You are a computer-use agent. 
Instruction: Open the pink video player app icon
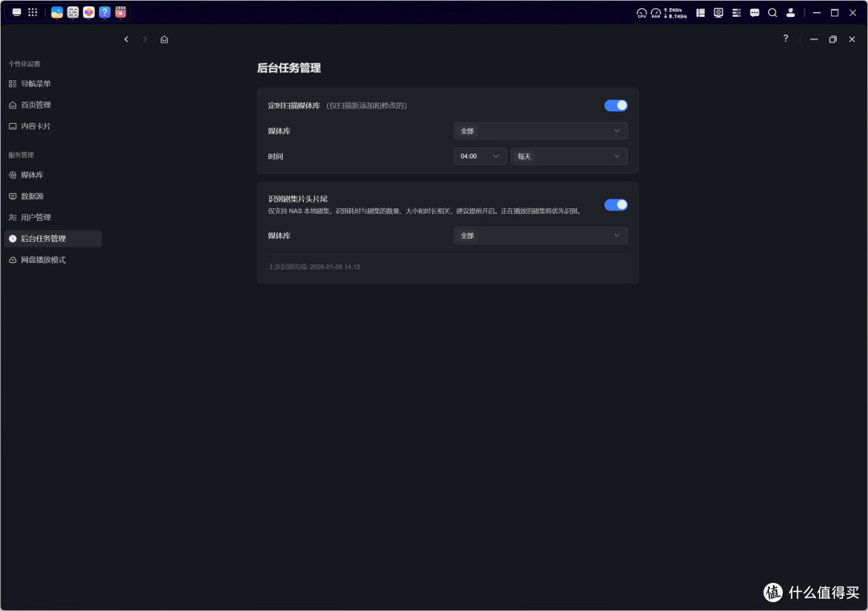click(121, 12)
